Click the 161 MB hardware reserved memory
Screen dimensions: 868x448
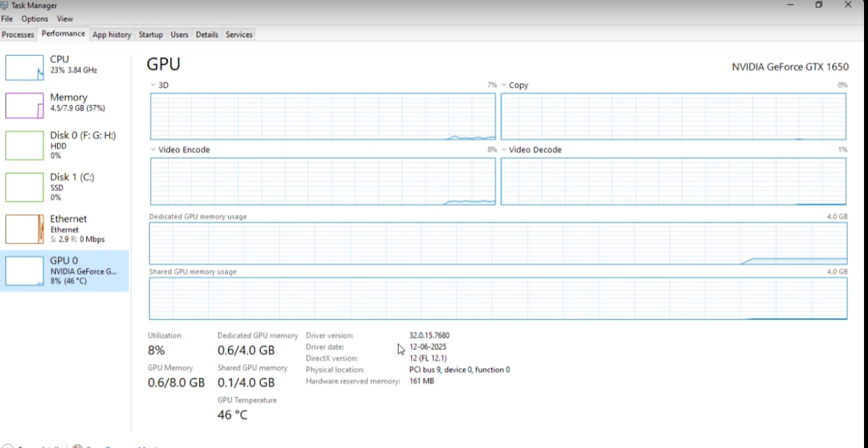tap(422, 381)
